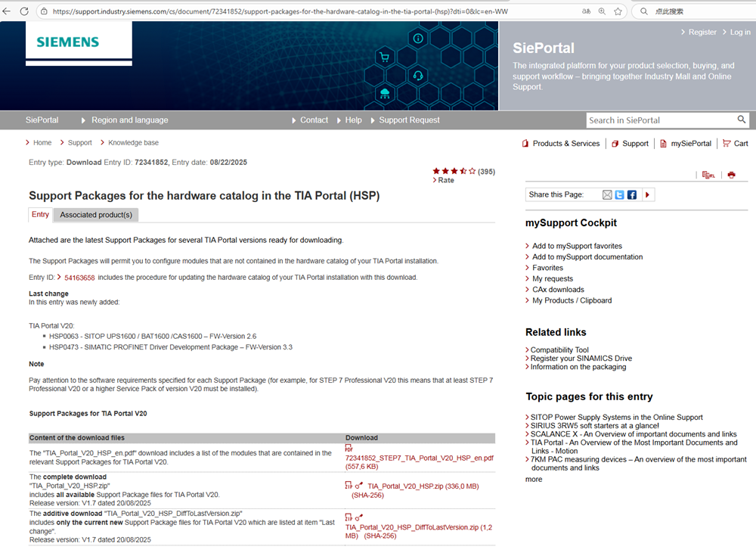The height and width of the screenshot is (553, 756).
Task: Open the Compatibility Tool link
Action: 559,350
